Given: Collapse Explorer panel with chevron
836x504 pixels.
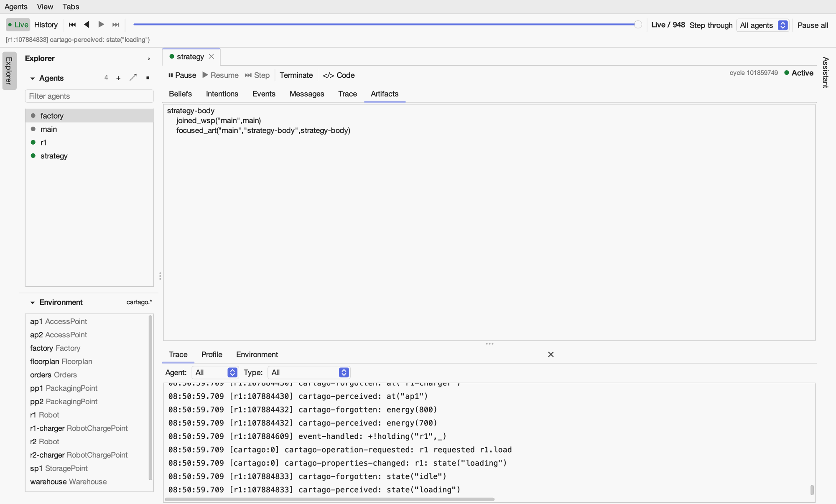Looking at the screenshot, I should click(x=149, y=59).
